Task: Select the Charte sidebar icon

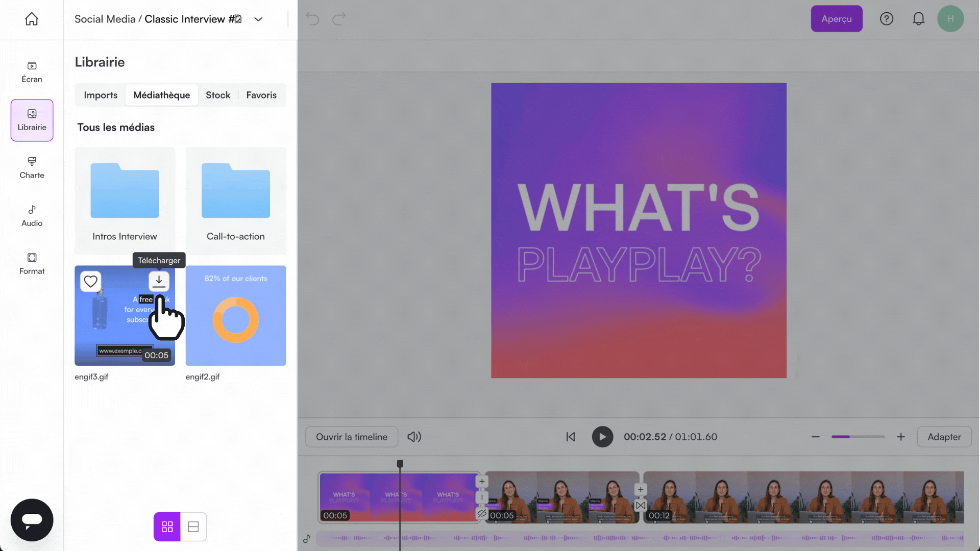Action: tap(32, 167)
